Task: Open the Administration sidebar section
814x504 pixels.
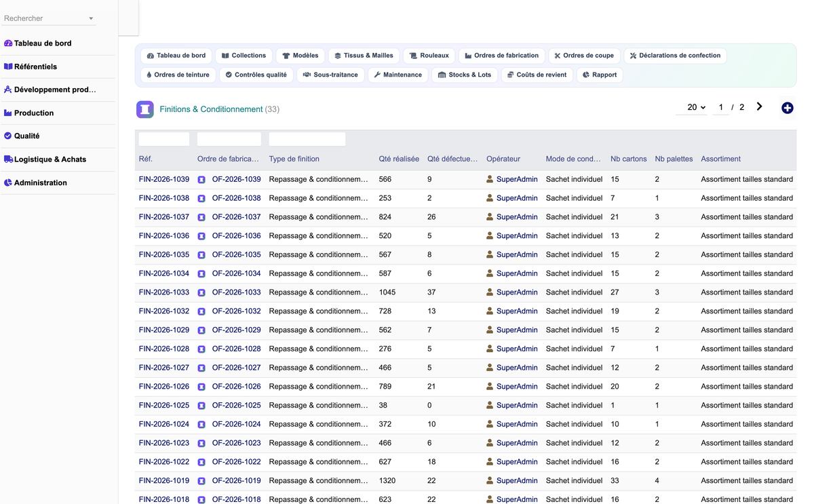Action: [x=40, y=182]
